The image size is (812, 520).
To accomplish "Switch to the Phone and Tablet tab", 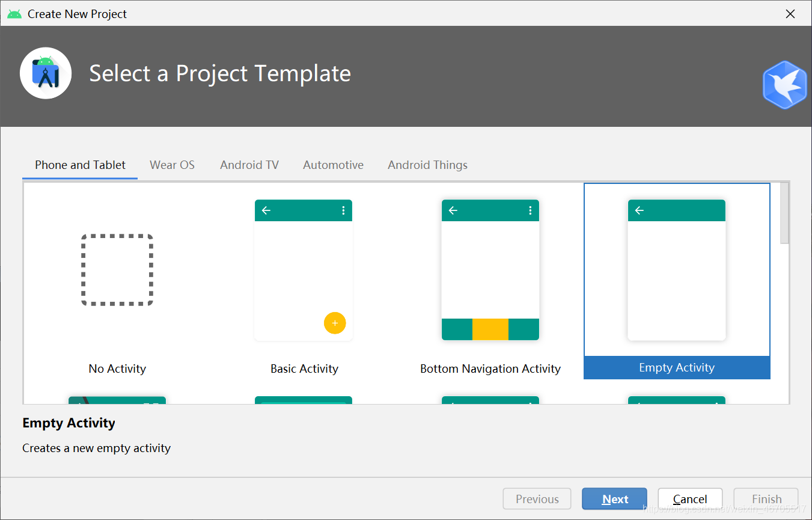I will (80, 165).
